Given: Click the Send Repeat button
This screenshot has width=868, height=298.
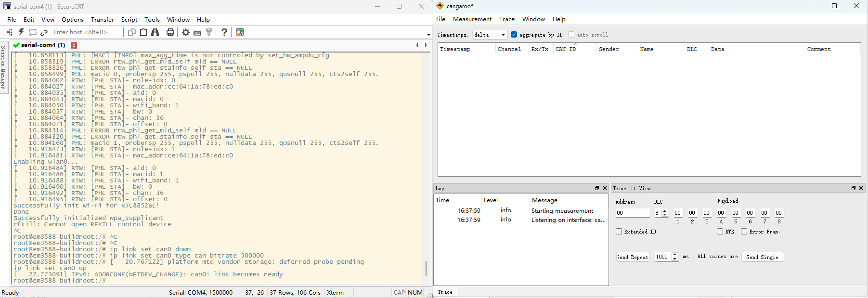Looking at the screenshot, I should point(633,257).
